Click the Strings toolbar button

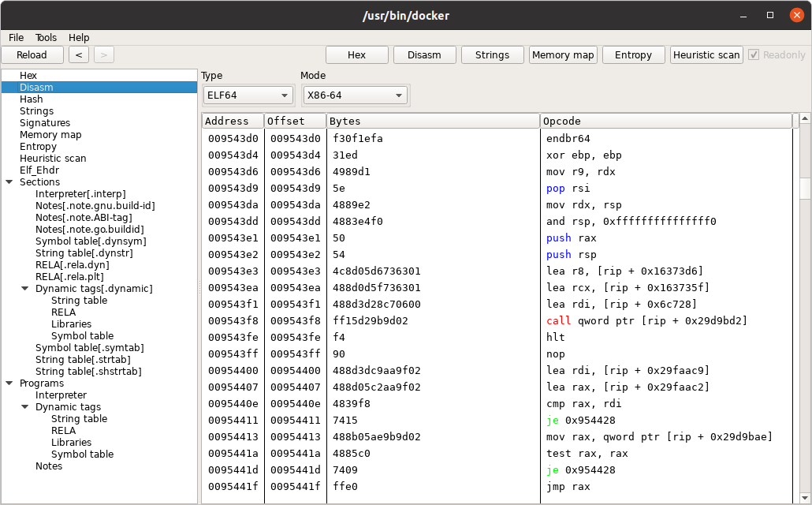493,55
